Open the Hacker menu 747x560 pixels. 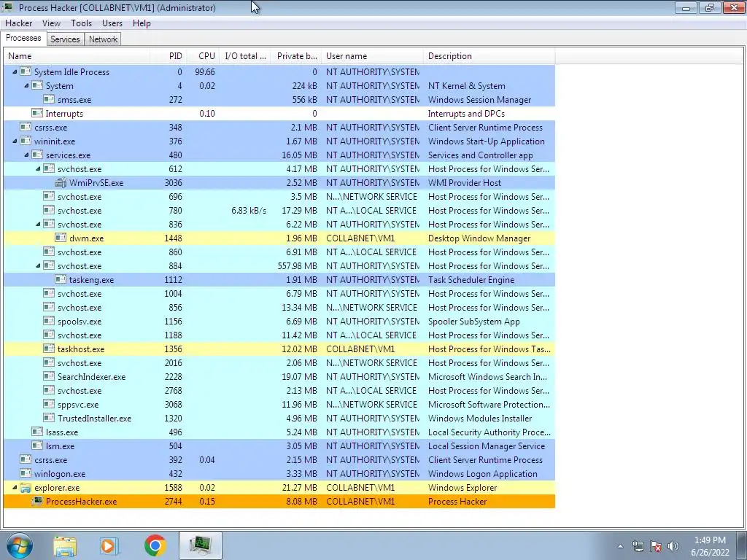[18, 23]
